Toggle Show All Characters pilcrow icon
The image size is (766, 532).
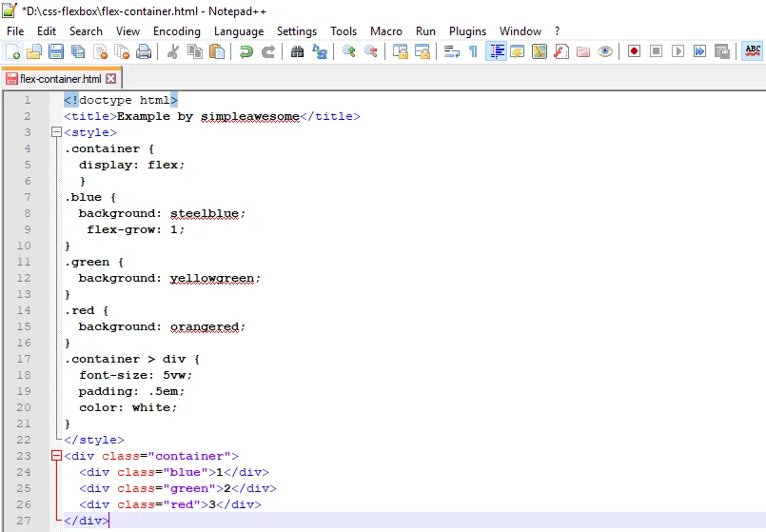[x=473, y=51]
